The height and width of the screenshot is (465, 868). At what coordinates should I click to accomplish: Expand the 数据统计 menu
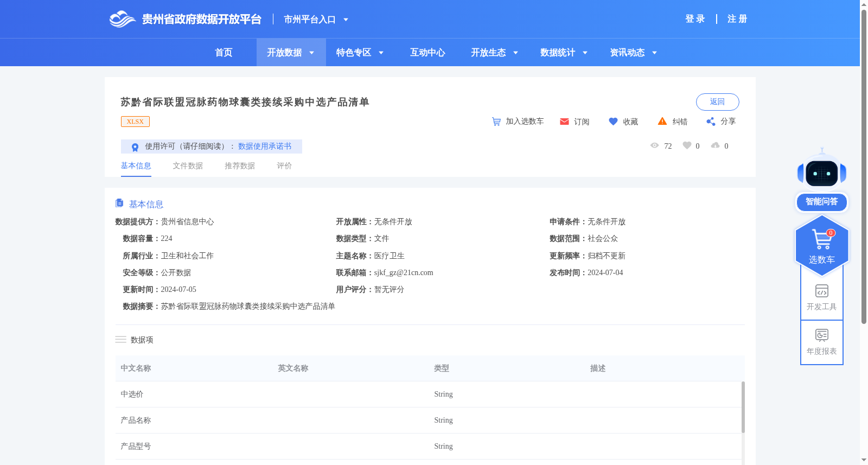pos(564,53)
